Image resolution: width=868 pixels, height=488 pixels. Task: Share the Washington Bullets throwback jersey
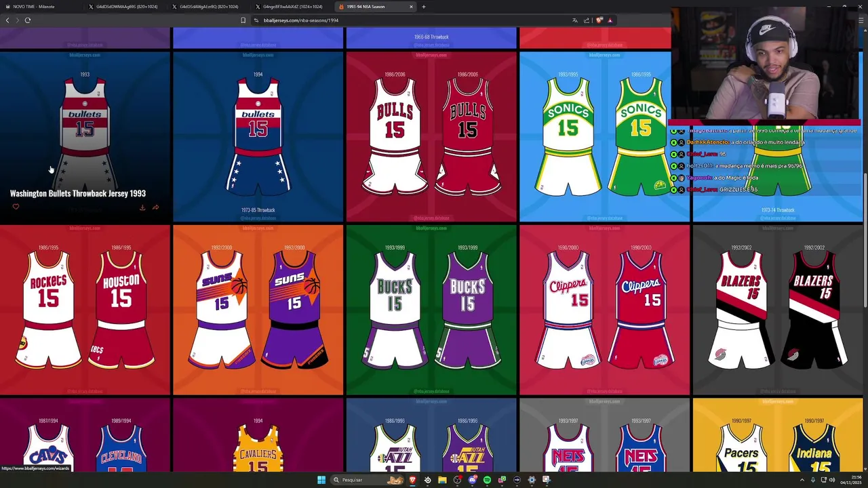[x=155, y=207]
